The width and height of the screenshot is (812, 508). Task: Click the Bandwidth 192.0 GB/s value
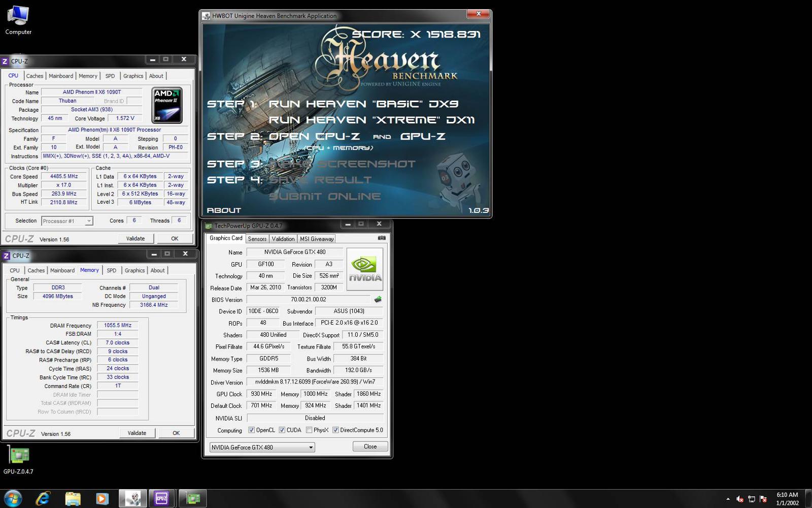click(358, 370)
